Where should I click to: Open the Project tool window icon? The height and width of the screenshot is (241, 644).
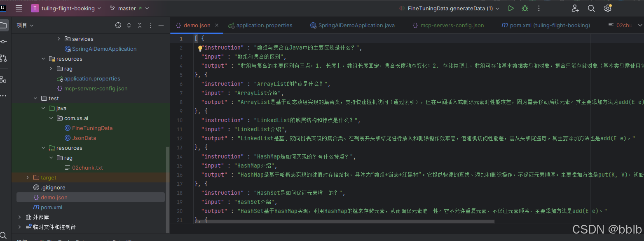tap(3, 25)
